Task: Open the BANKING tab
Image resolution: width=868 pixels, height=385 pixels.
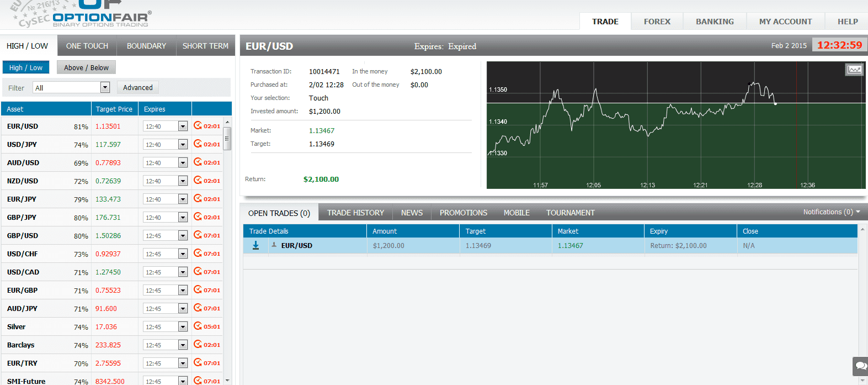Action: [x=715, y=22]
